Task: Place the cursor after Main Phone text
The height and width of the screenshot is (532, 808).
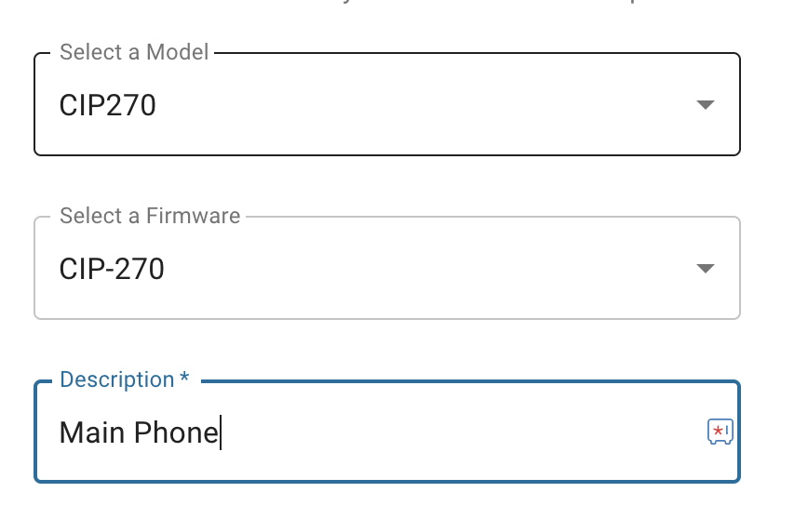Action: [221, 432]
